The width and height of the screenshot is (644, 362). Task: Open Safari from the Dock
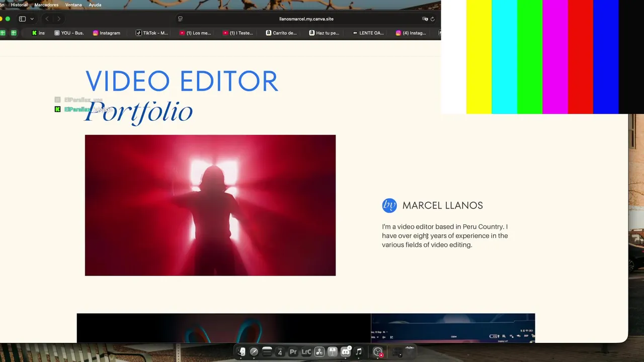254,352
